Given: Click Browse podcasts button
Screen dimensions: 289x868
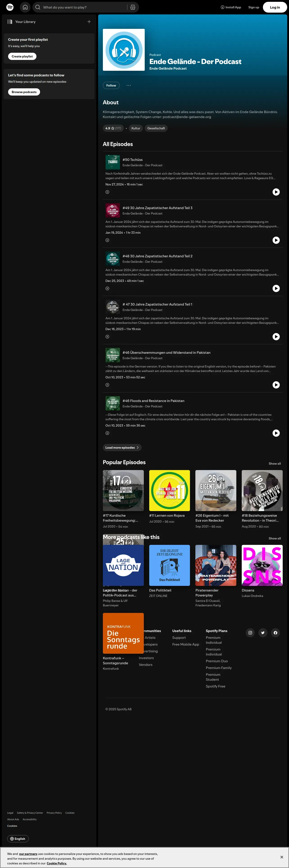Looking at the screenshot, I should 24,92.
